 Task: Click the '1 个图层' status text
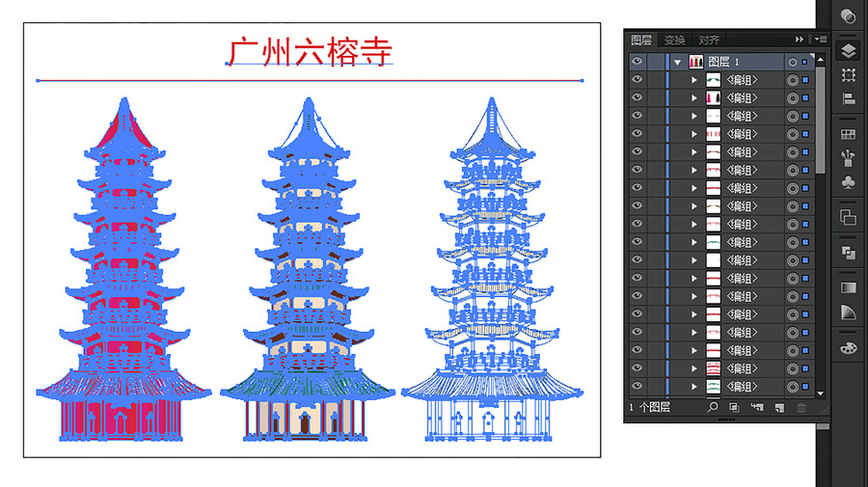pos(650,408)
